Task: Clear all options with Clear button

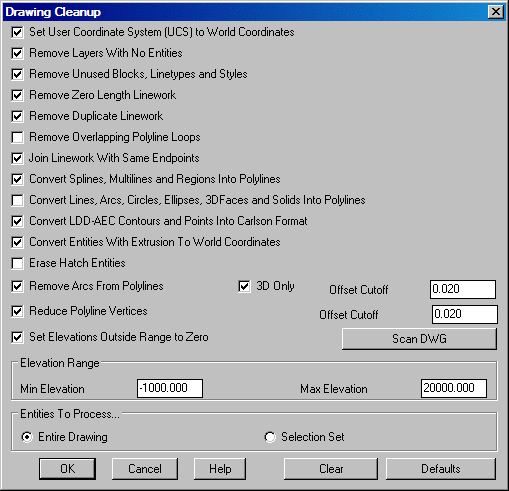Action: [331, 469]
